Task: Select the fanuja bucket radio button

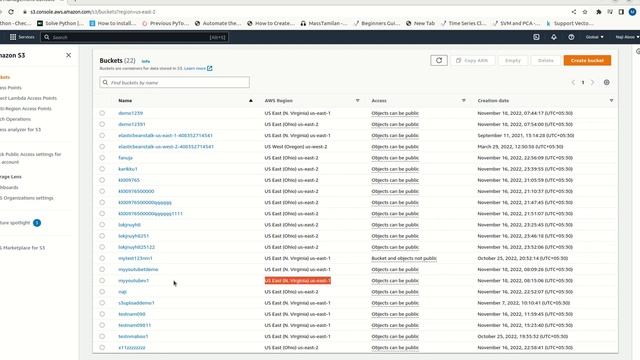Action: [x=102, y=158]
